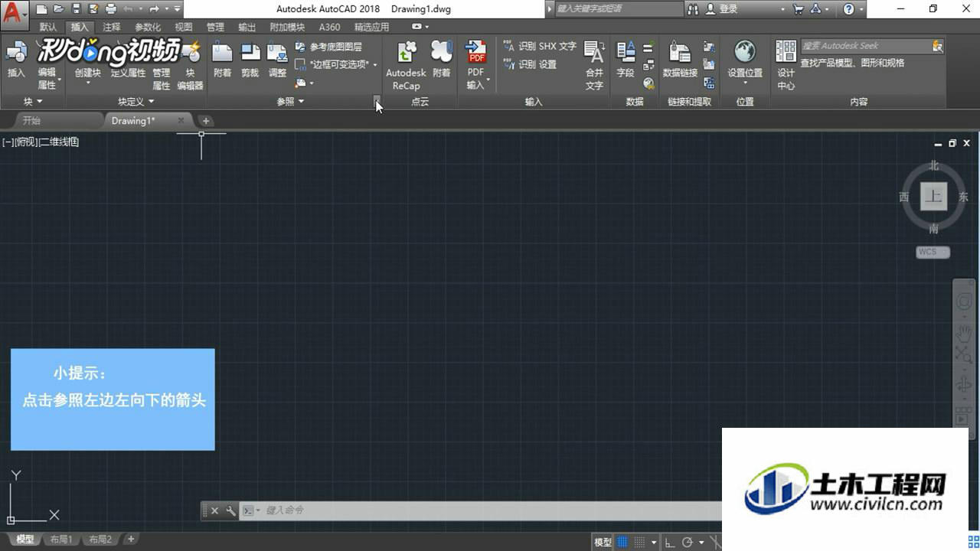Switch to the 附加模块 ribbon tab
Screen dimensions: 980x551
tap(287, 27)
